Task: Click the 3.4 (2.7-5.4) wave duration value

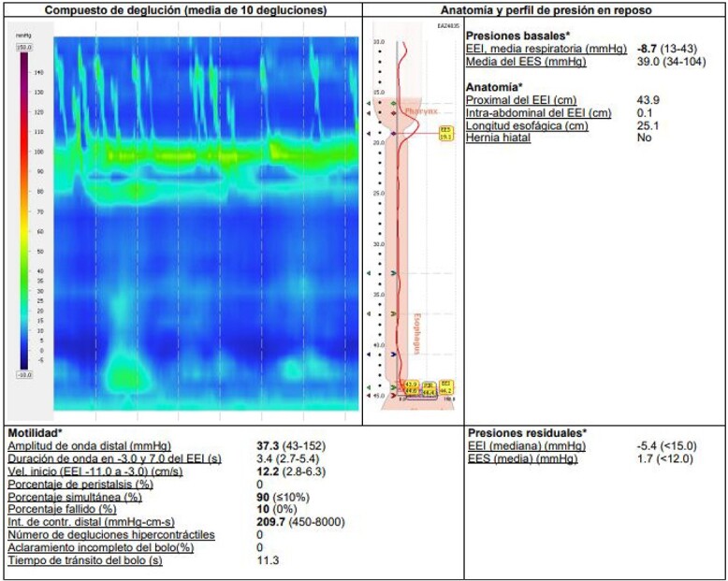Action: (289, 459)
